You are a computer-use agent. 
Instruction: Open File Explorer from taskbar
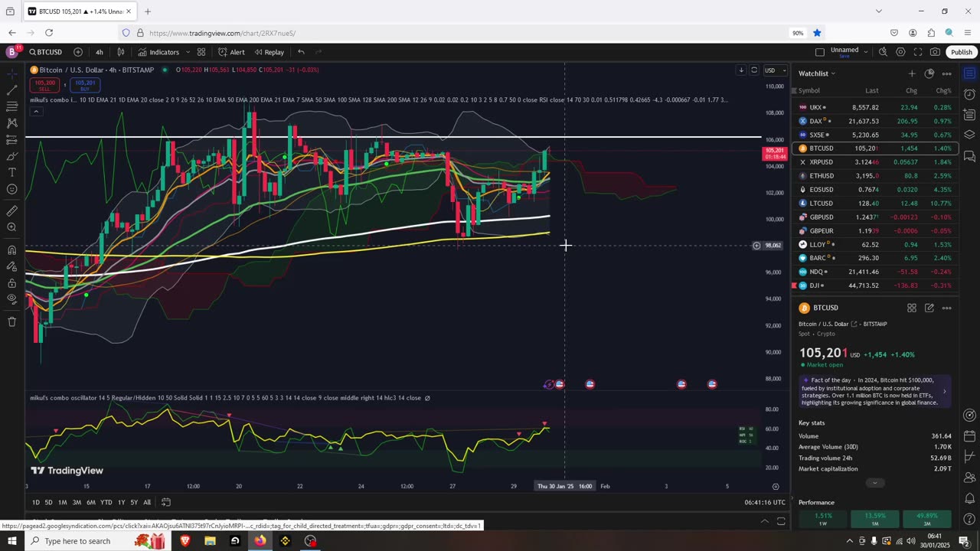click(x=210, y=541)
